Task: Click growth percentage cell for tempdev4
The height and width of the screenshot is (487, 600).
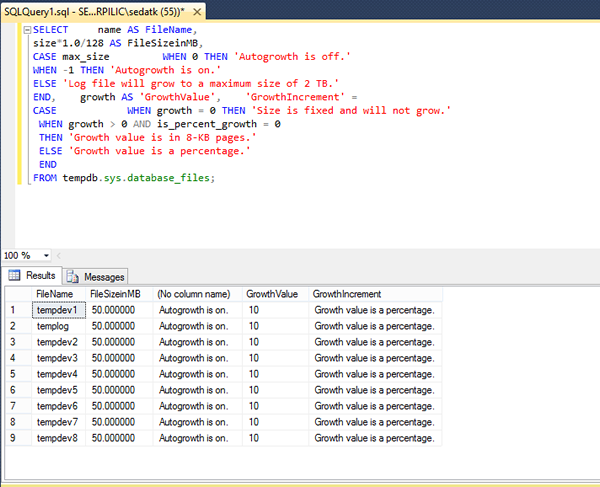Action: point(375,374)
